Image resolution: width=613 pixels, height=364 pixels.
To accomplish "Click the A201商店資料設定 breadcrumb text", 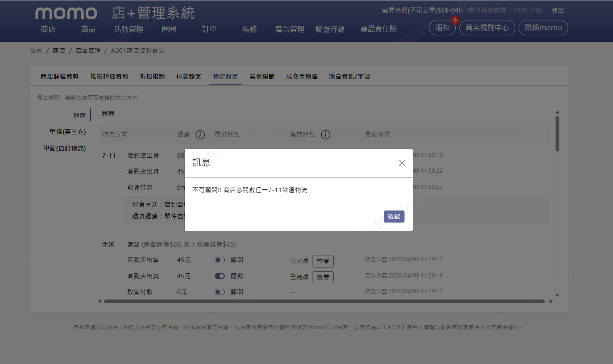I will [138, 50].
